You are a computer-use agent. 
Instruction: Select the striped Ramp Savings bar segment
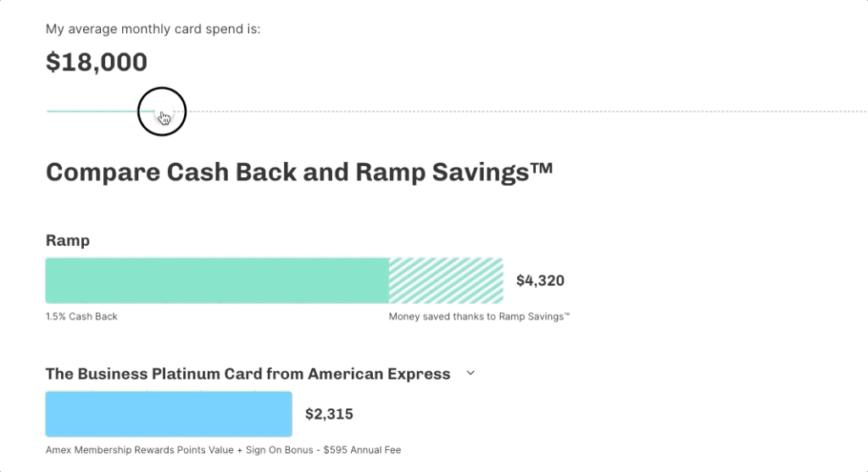coord(446,280)
